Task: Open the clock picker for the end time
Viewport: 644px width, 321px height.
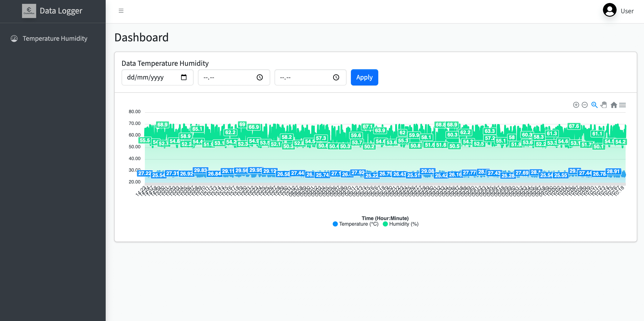Action: [336, 77]
